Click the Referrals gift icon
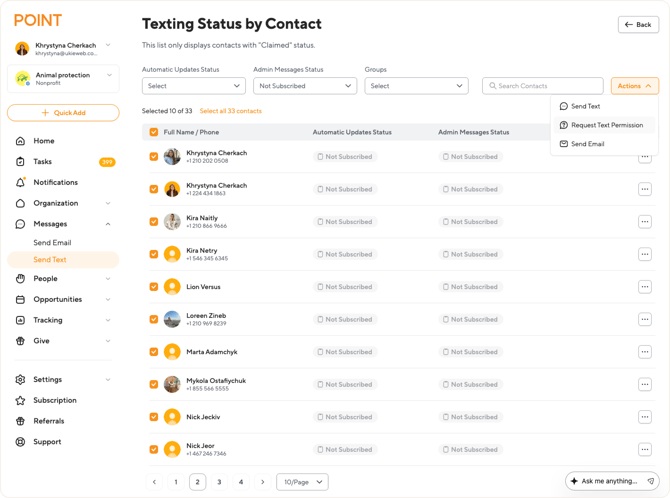Screen dimensions: 670x498 [x=20, y=421]
